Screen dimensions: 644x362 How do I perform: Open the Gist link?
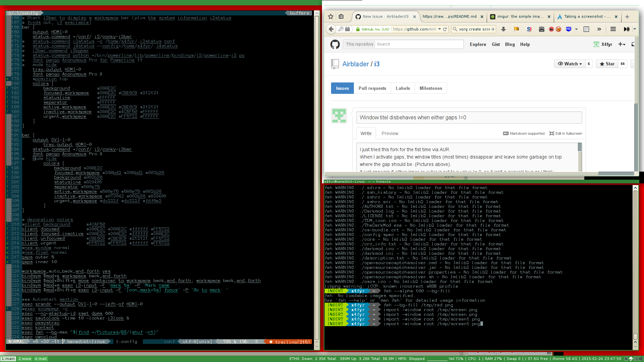pos(496,44)
